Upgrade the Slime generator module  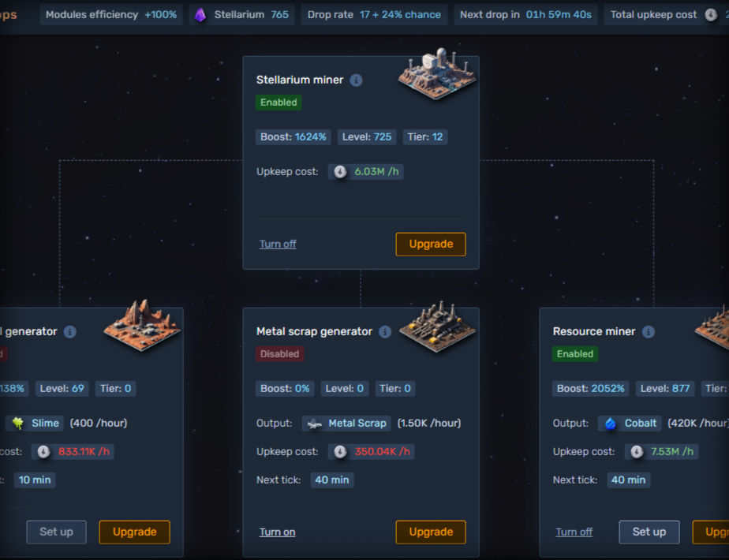[x=134, y=532]
